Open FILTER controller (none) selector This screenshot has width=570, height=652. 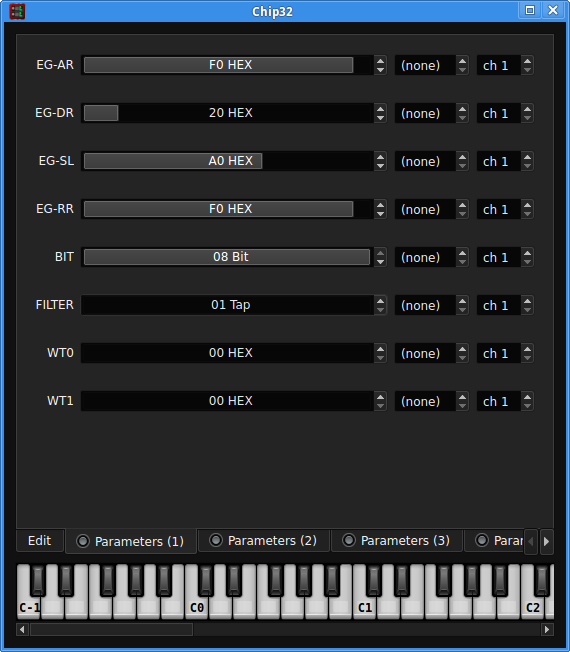pyautogui.click(x=432, y=305)
